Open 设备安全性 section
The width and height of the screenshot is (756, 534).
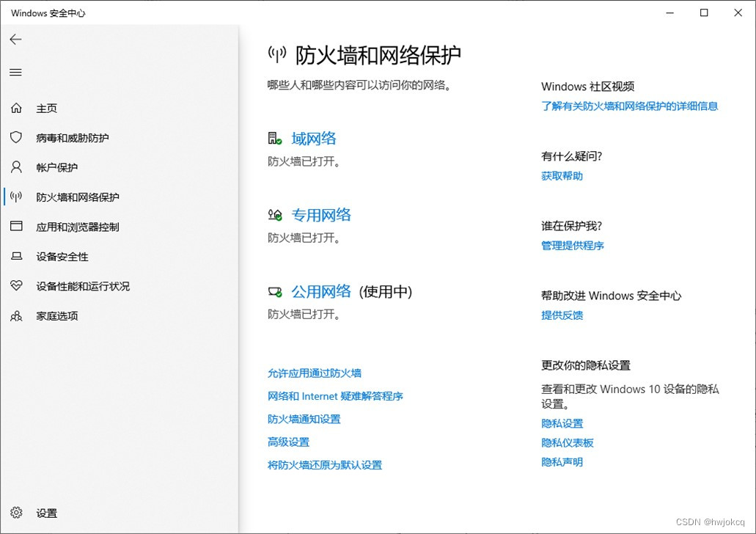(x=62, y=257)
